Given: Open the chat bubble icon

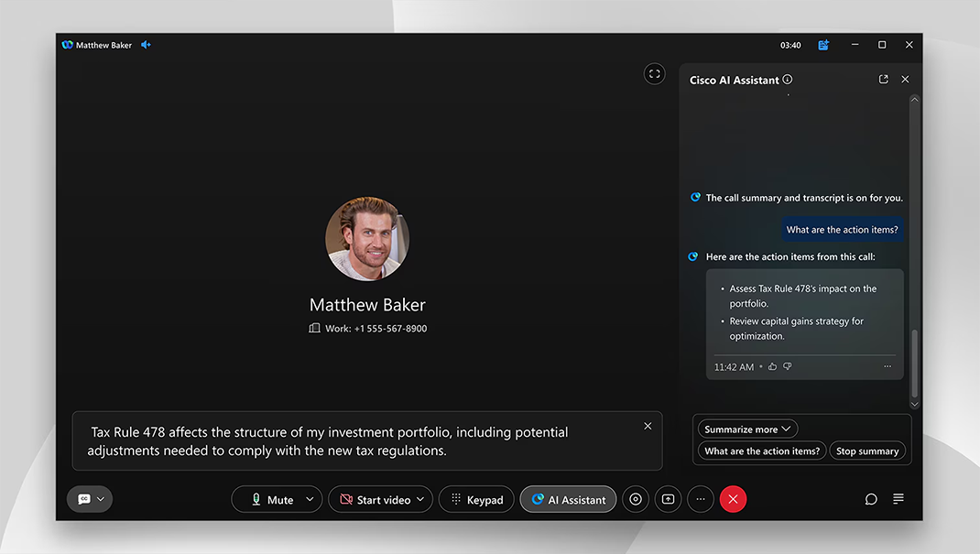Looking at the screenshot, I should pos(871,499).
